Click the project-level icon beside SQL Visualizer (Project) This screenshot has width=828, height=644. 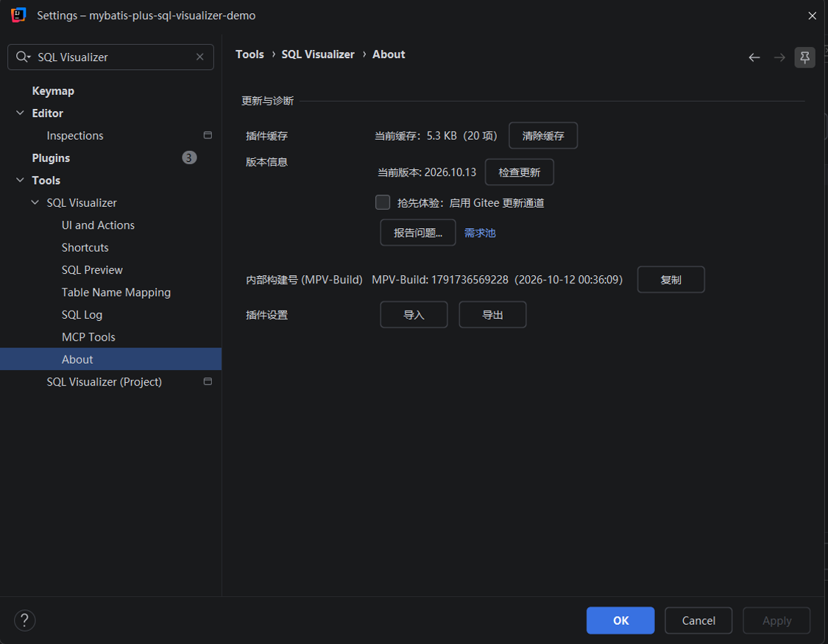[x=208, y=381]
